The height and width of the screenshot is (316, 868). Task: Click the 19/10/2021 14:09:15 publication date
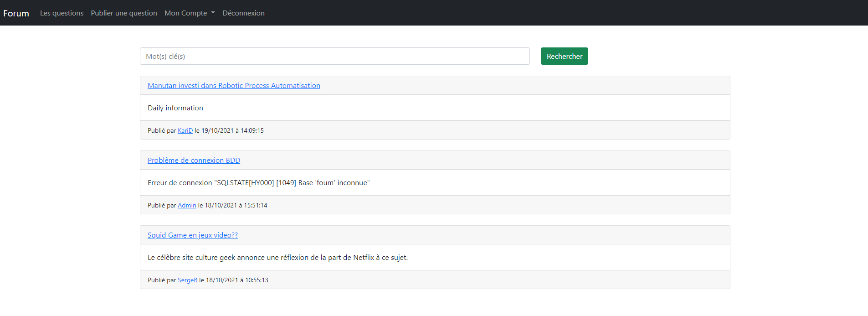tap(232, 131)
